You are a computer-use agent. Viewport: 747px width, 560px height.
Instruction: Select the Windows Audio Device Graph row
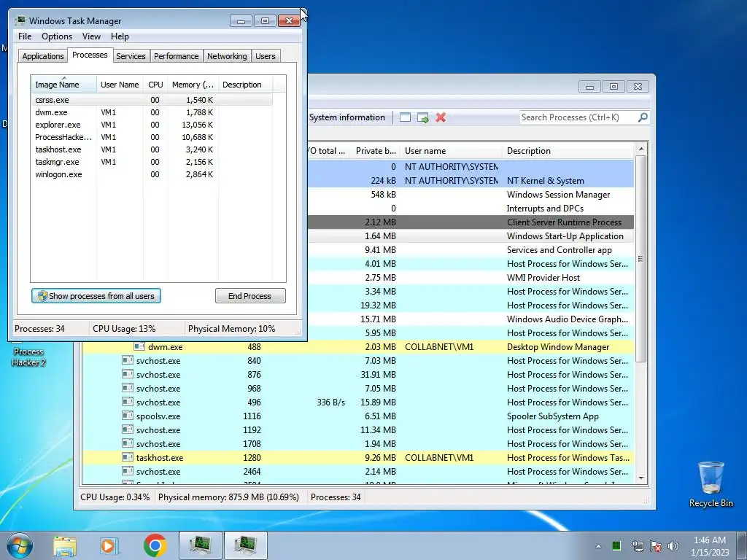click(471, 319)
